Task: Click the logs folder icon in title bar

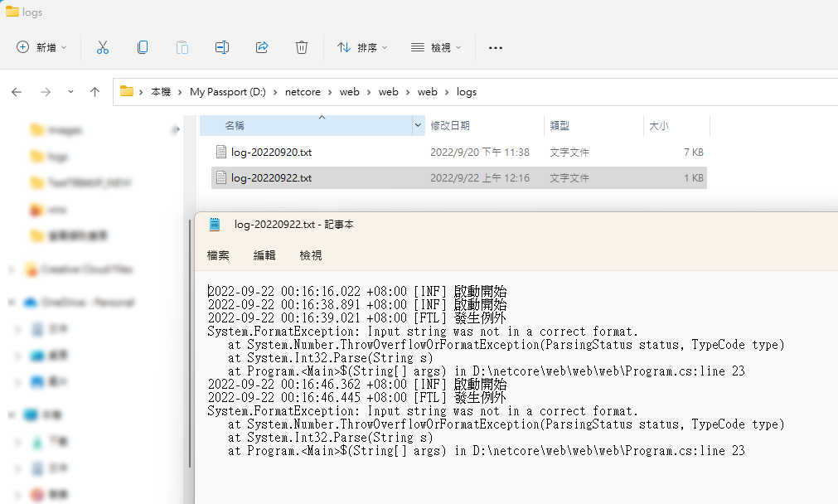Action: tap(12, 12)
